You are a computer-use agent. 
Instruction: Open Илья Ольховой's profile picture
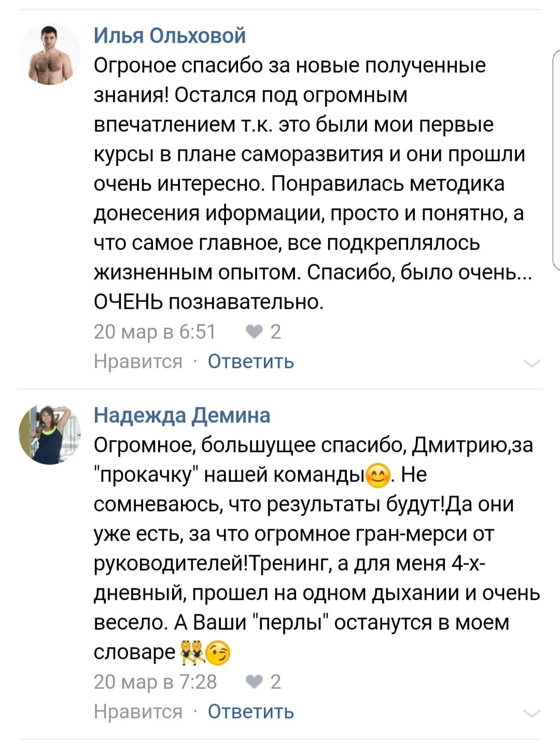50,54
